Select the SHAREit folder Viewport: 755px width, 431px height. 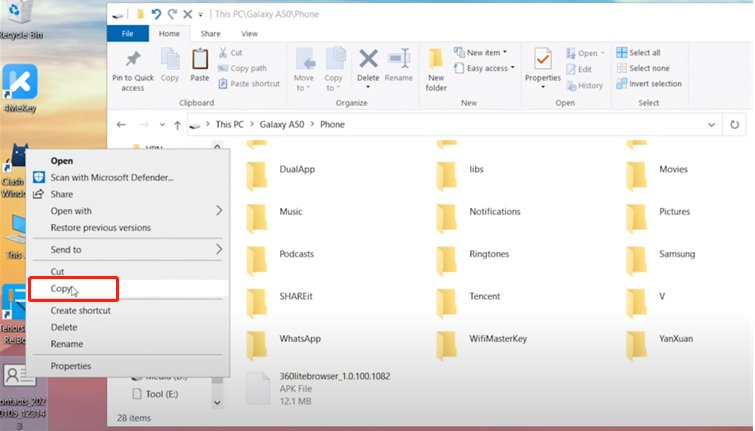pyautogui.click(x=280, y=302)
